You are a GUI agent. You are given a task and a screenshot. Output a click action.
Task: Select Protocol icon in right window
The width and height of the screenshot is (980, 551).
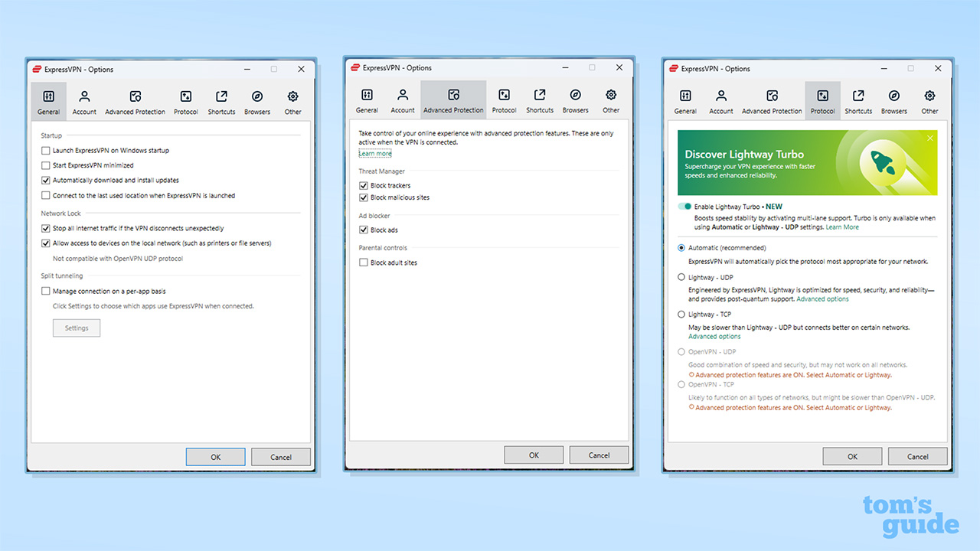[822, 96]
